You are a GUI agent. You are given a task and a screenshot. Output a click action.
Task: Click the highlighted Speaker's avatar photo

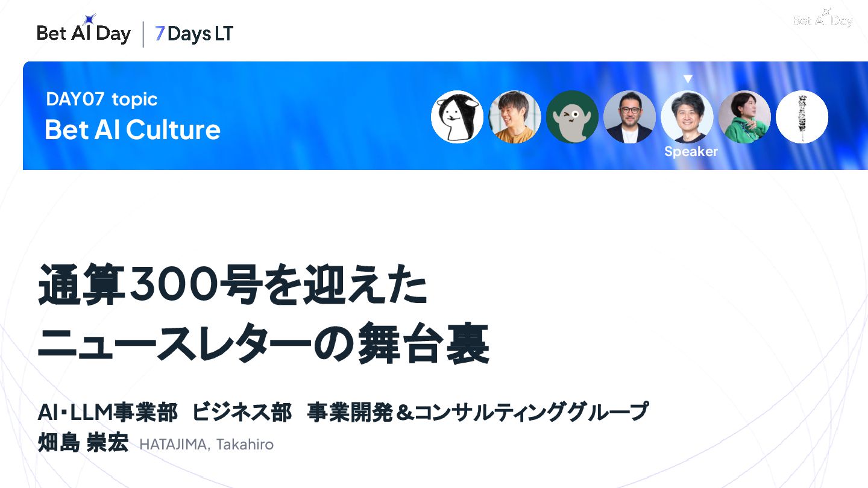(687, 117)
